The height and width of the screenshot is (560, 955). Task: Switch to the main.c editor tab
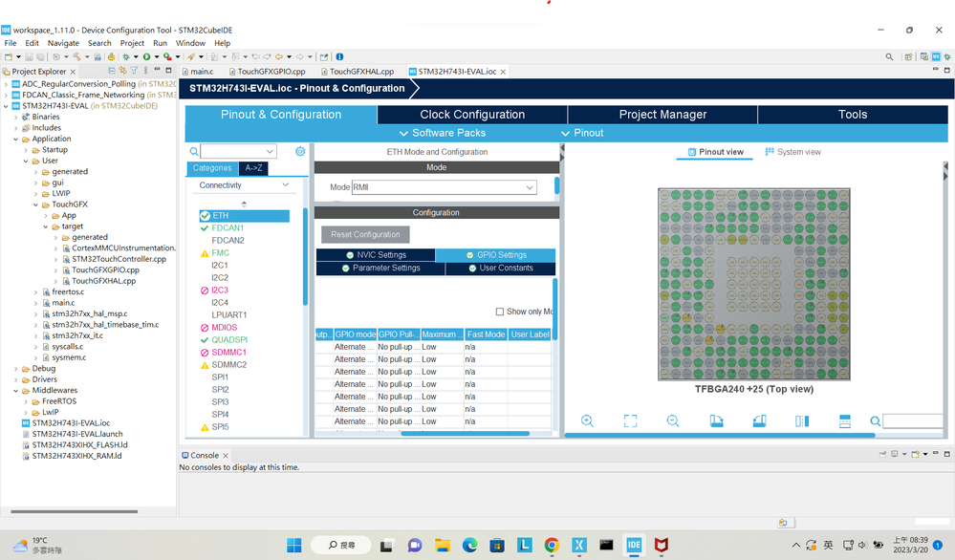(x=198, y=72)
